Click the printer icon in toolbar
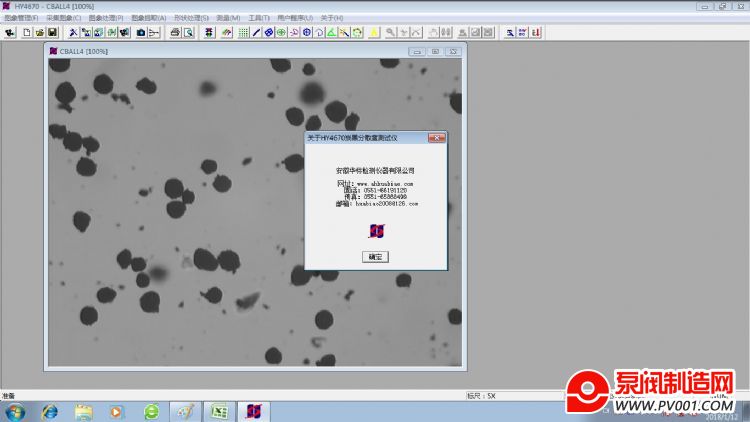The image size is (750, 422). point(175,32)
